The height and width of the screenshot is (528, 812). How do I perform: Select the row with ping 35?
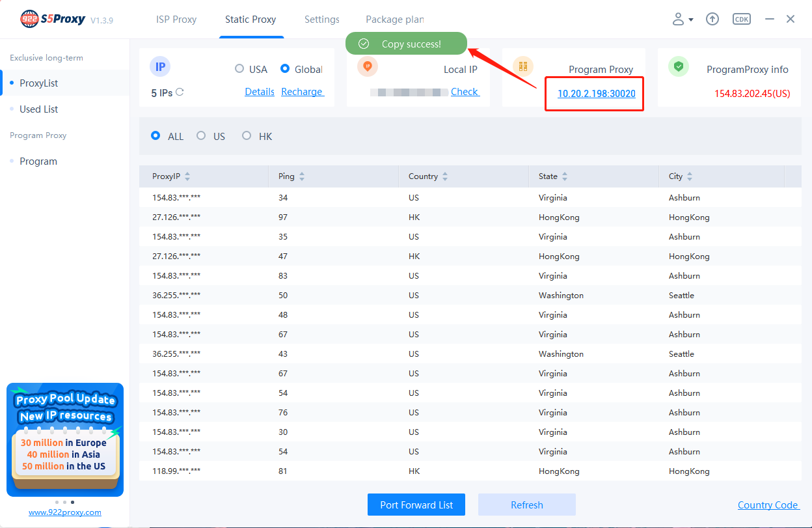click(x=470, y=236)
